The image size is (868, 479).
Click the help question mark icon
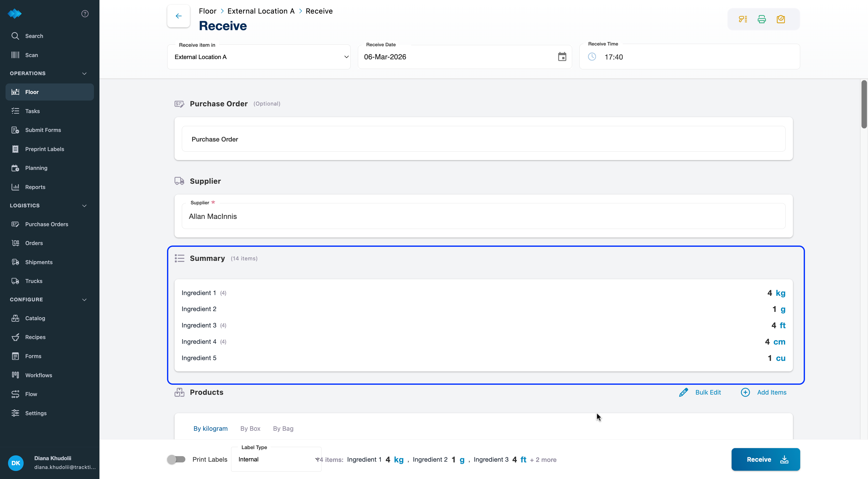85,14
